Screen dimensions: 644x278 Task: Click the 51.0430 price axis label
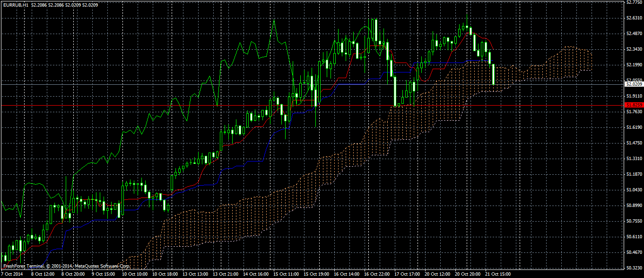point(634,190)
